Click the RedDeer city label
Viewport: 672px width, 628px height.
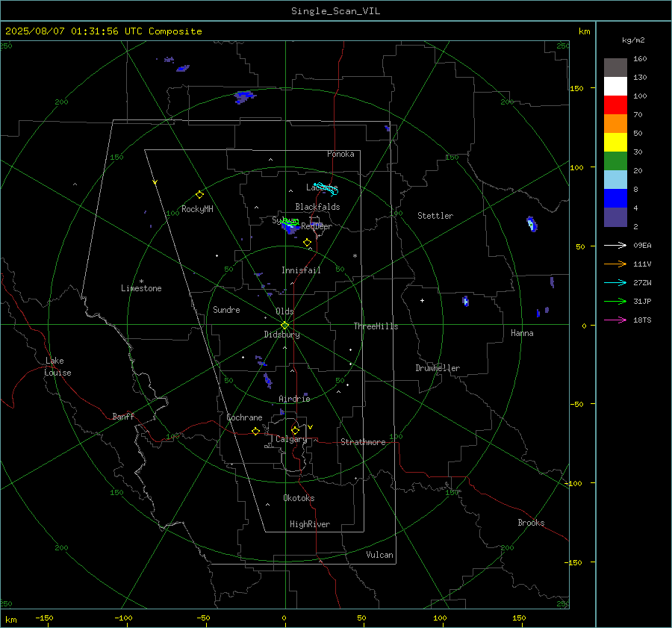click(x=317, y=226)
